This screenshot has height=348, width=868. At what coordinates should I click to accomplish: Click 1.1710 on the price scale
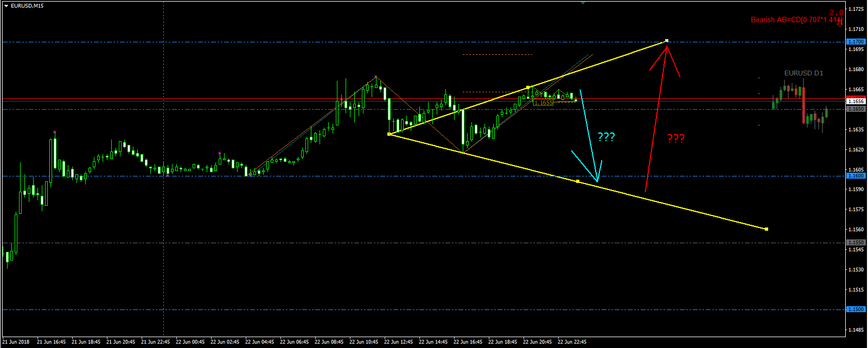pyautogui.click(x=857, y=29)
